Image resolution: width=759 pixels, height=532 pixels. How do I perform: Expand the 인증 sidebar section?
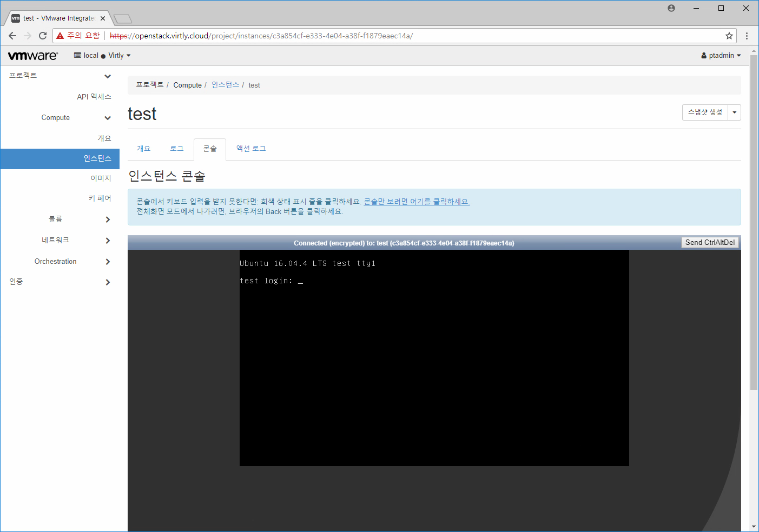60,282
